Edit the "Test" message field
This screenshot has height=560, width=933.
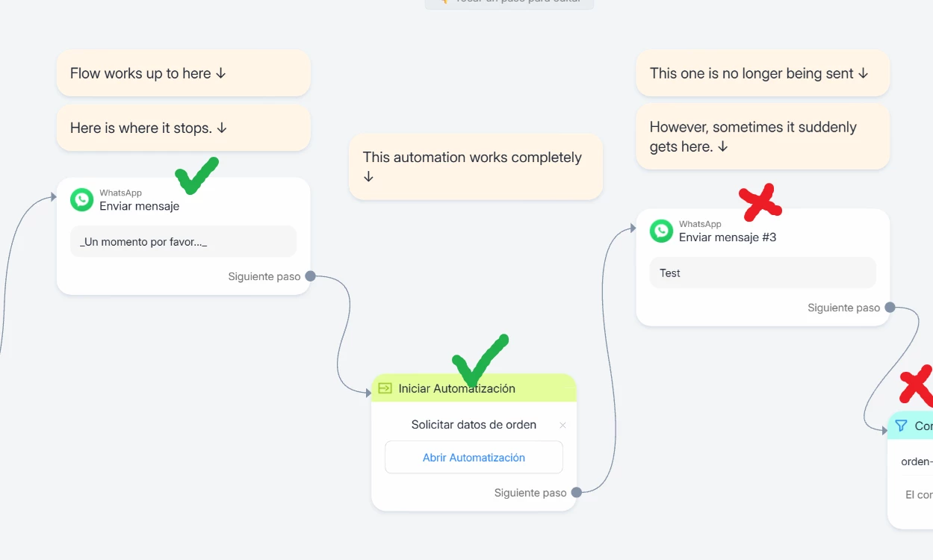point(763,273)
